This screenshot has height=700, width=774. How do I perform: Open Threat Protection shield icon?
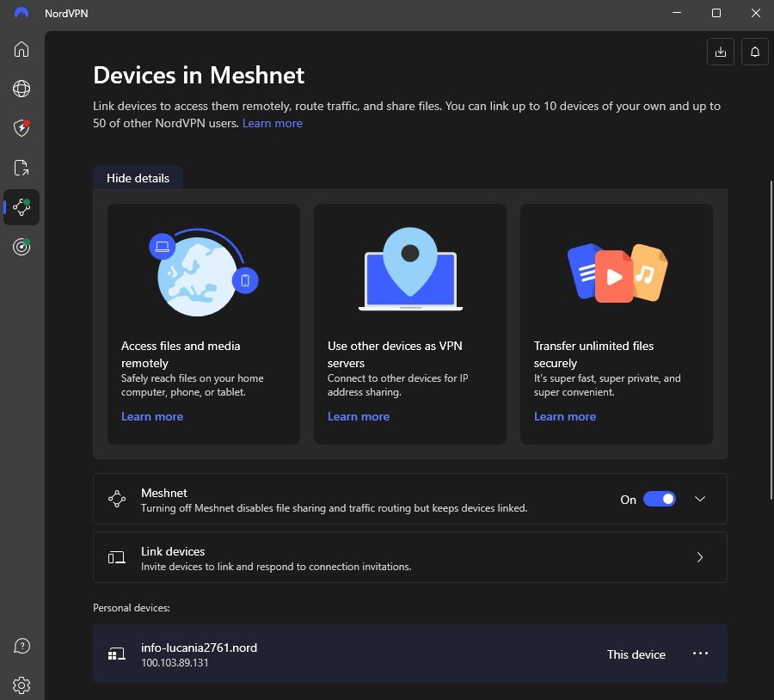[21, 128]
